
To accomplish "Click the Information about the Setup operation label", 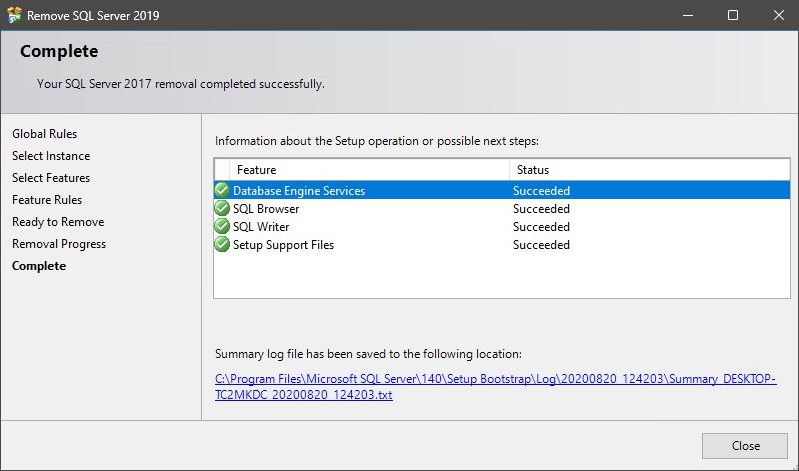I will 377,141.
